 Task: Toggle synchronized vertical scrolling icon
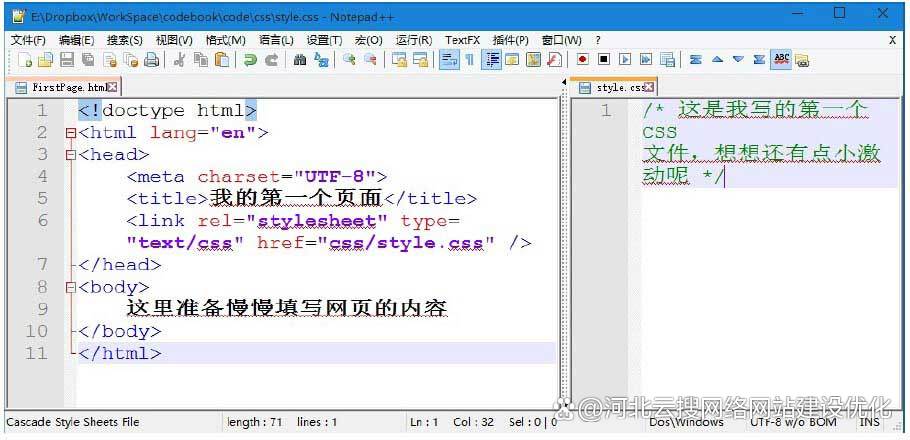click(399, 60)
